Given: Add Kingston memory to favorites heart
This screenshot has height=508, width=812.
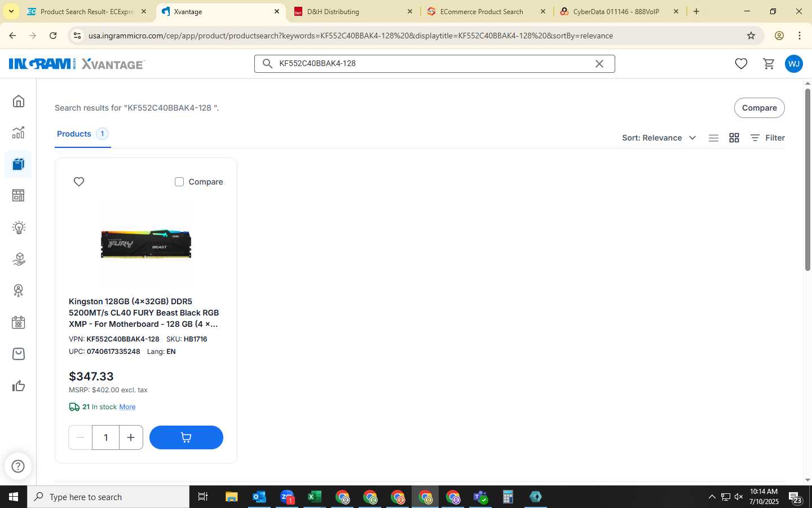Looking at the screenshot, I should coord(79,182).
